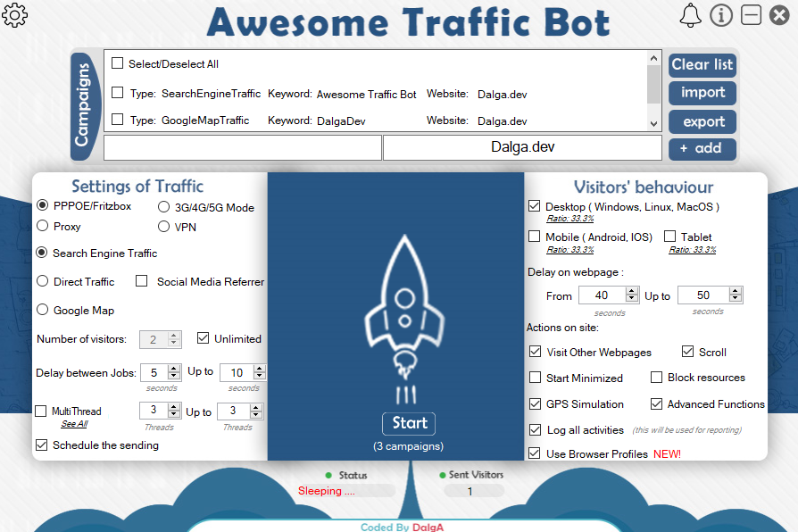Open the info icon
The image size is (798, 532).
pyautogui.click(x=721, y=15)
